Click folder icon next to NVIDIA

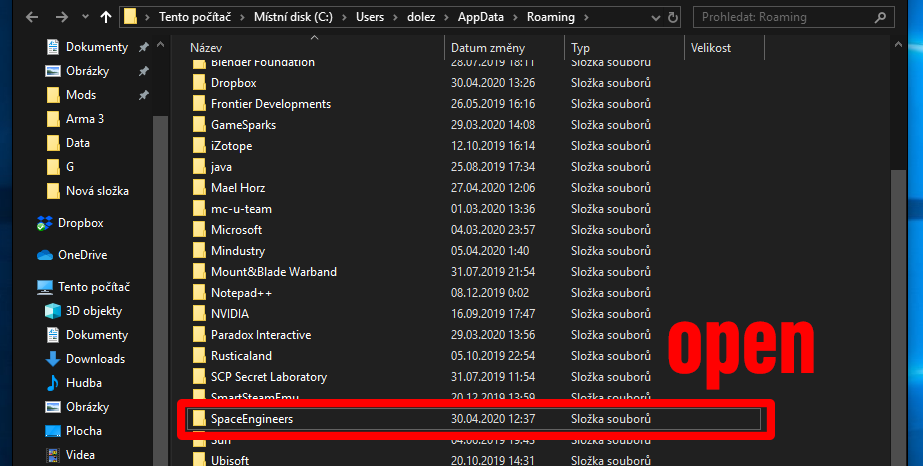click(x=200, y=314)
